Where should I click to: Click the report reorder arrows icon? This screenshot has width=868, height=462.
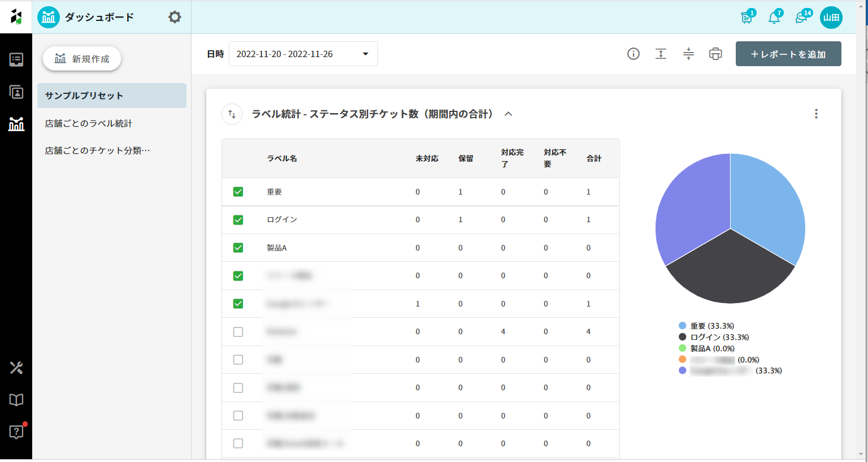(x=232, y=114)
